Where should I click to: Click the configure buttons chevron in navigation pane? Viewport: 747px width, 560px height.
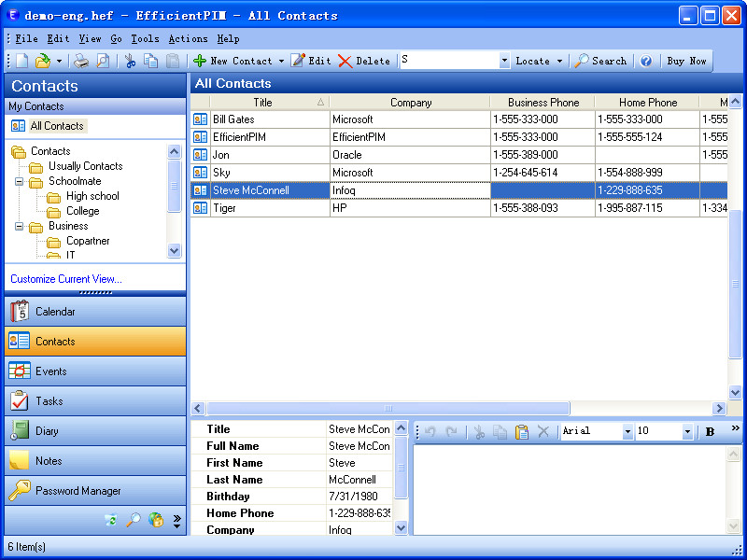click(x=176, y=521)
